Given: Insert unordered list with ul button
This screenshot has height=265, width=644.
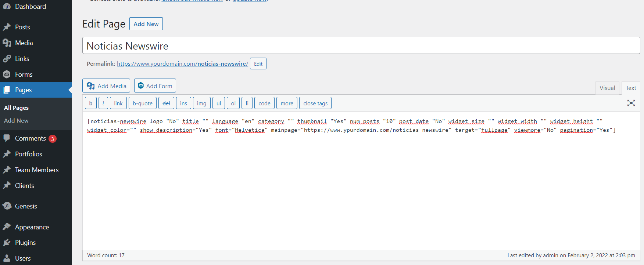Looking at the screenshot, I should point(219,104).
